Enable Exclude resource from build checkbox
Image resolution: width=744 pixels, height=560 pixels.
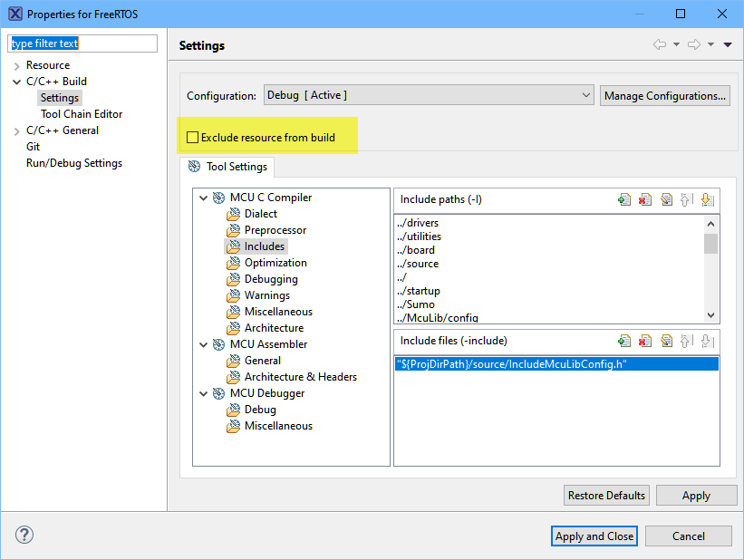click(192, 138)
